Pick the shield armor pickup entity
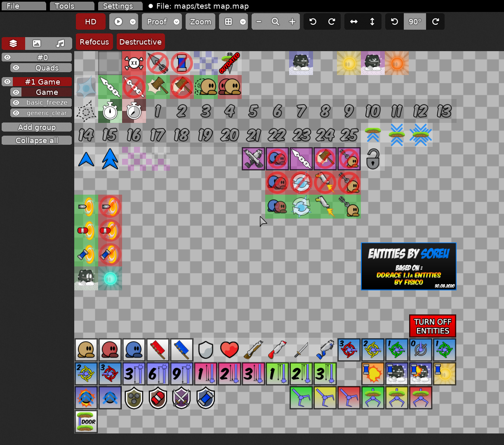The image size is (504, 445). [x=205, y=350]
